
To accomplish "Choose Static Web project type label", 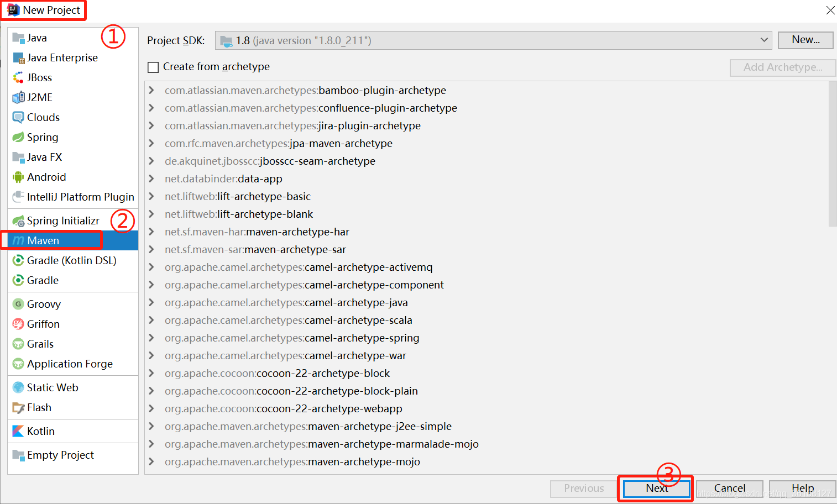I will click(53, 388).
